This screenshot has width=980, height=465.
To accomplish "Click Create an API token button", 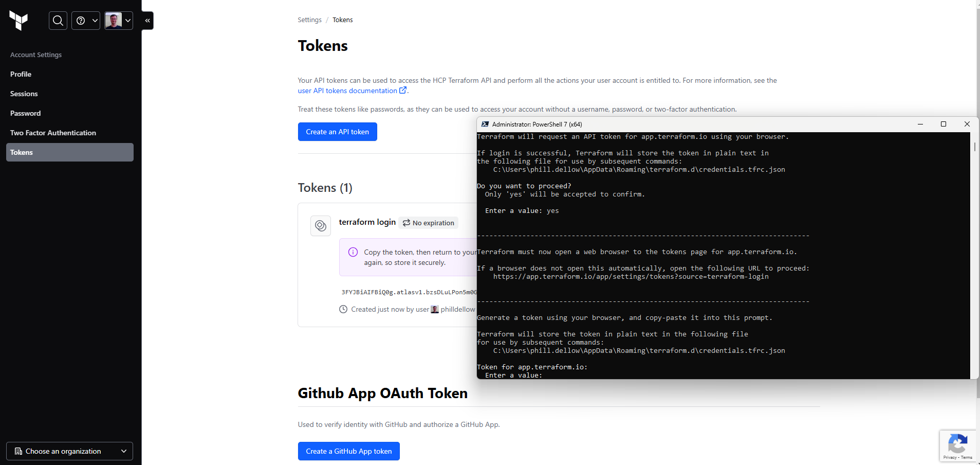I will pyautogui.click(x=338, y=132).
